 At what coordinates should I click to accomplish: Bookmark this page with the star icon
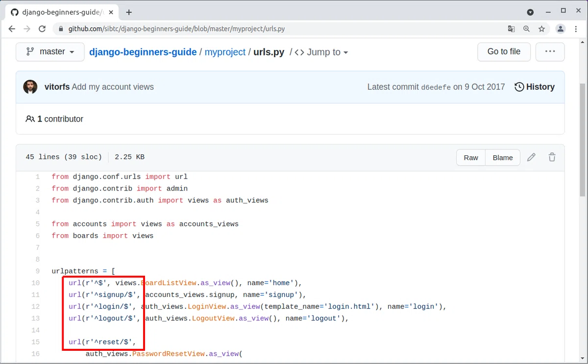coord(541,29)
